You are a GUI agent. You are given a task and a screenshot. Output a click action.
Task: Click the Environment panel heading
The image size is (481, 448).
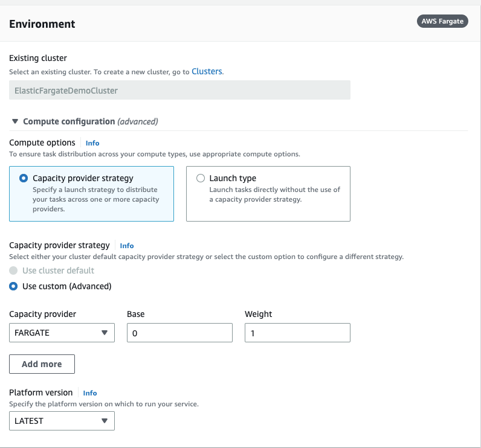[42, 24]
